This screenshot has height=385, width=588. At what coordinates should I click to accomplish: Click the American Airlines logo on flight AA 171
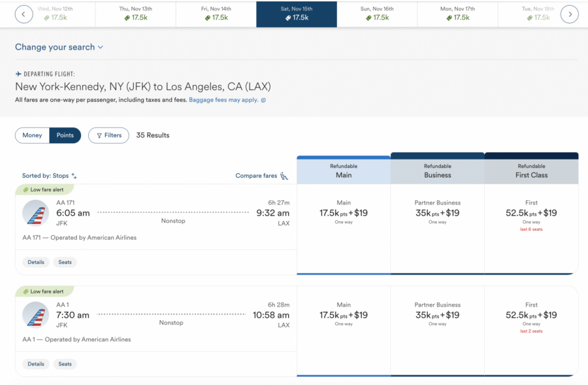(35, 212)
